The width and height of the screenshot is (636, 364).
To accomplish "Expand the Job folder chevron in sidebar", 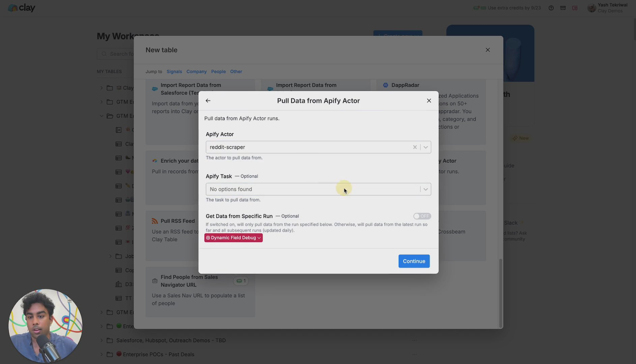I will pyautogui.click(x=110, y=256).
